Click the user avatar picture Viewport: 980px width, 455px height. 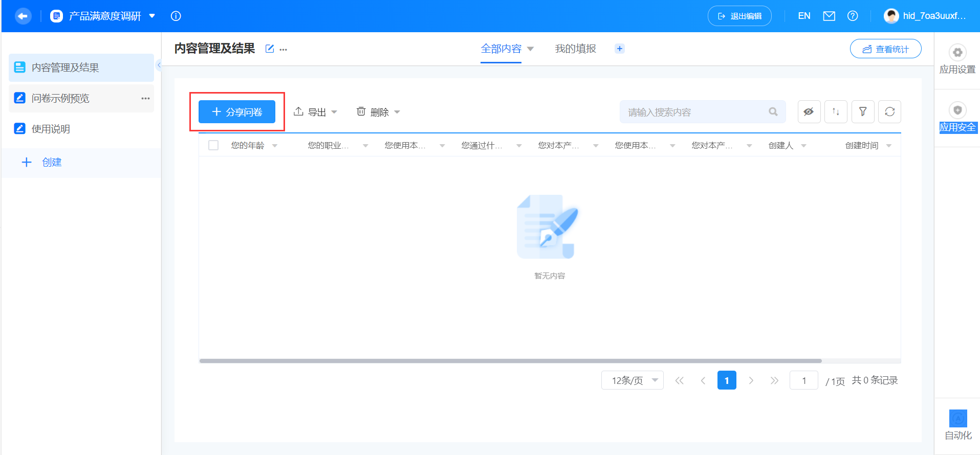(x=891, y=16)
